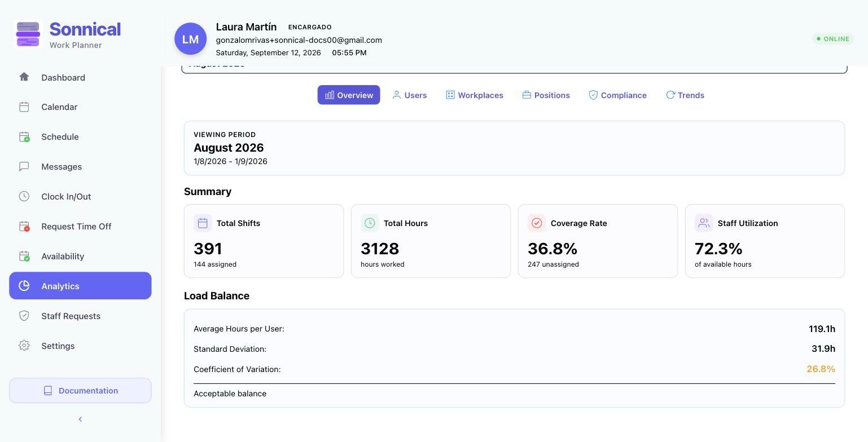Click the Request Time Off icon
Viewport: 868px width, 442px height.
(24, 227)
